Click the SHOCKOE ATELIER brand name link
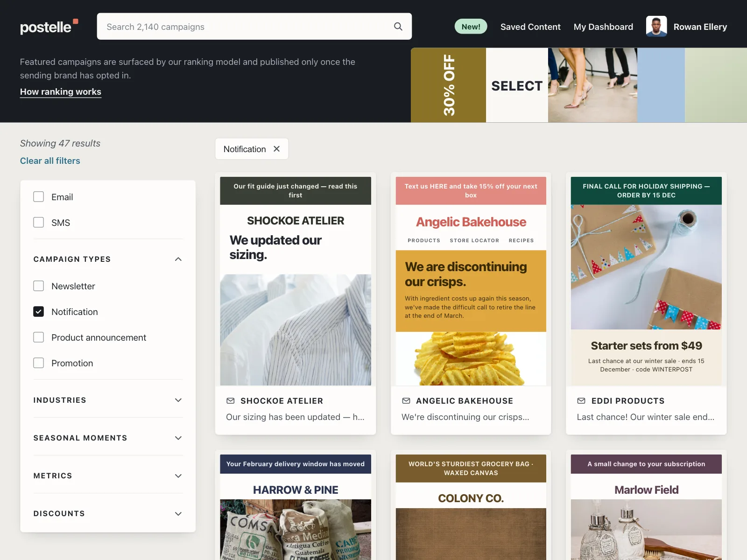 point(282,401)
